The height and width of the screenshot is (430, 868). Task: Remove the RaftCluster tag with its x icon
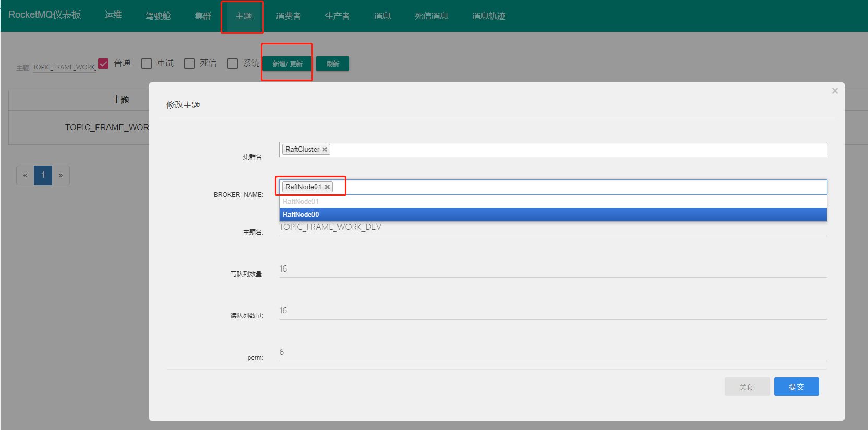(324, 150)
